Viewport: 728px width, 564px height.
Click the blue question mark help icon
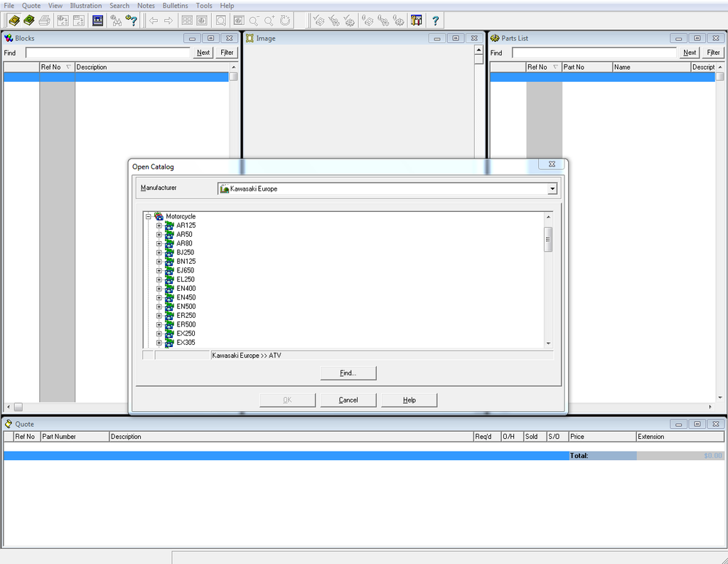click(435, 21)
